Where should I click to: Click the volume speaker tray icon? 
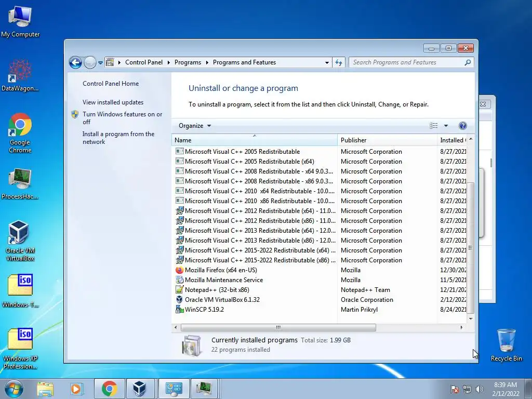tap(480, 389)
